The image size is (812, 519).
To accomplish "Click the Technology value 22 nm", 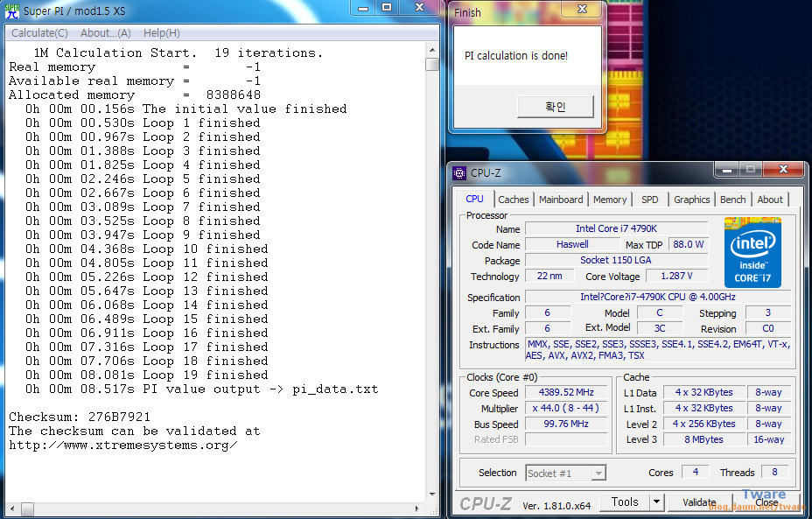I will 549,276.
